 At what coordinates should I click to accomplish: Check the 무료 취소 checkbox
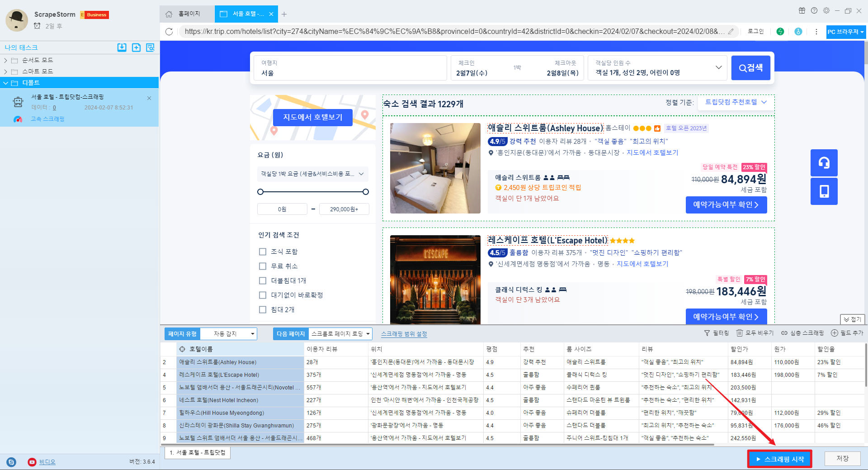pyautogui.click(x=263, y=266)
